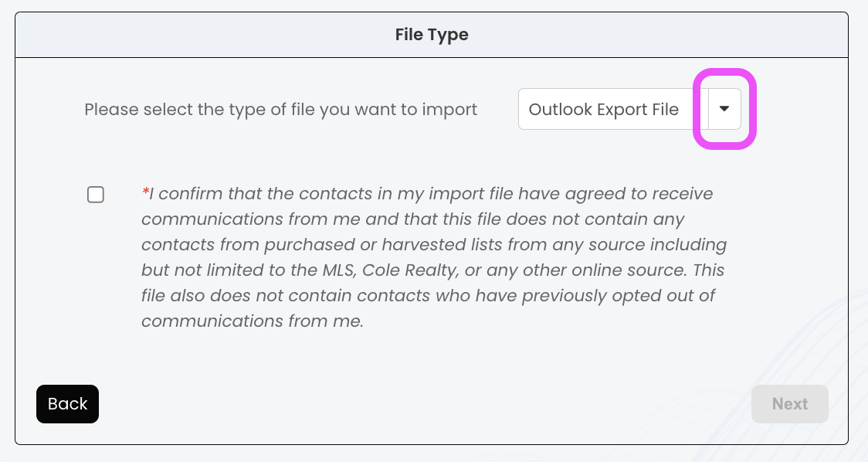Click the "MLS, Cole Realty" disclaimer line

click(432, 270)
